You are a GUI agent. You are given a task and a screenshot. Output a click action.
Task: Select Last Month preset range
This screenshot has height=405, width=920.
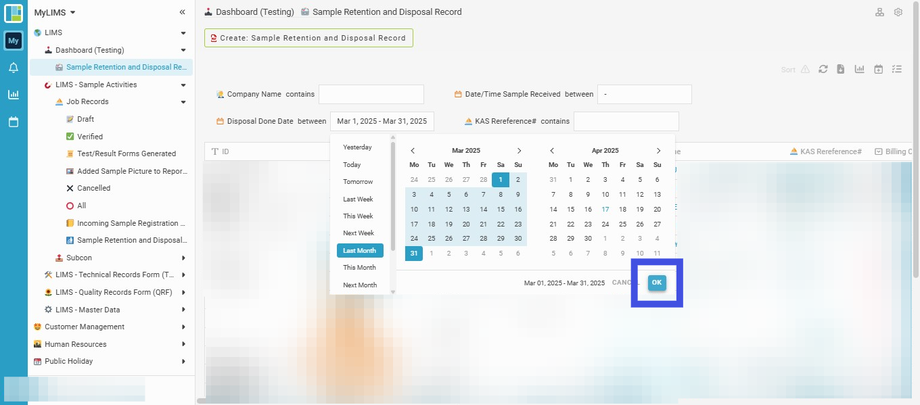360,251
